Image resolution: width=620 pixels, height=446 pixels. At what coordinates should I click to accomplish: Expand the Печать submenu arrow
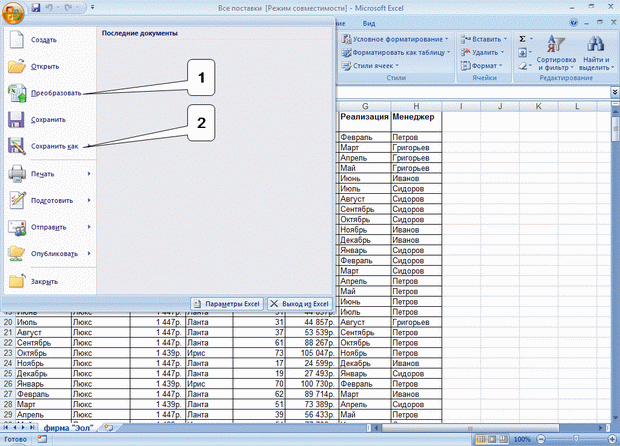(89, 174)
